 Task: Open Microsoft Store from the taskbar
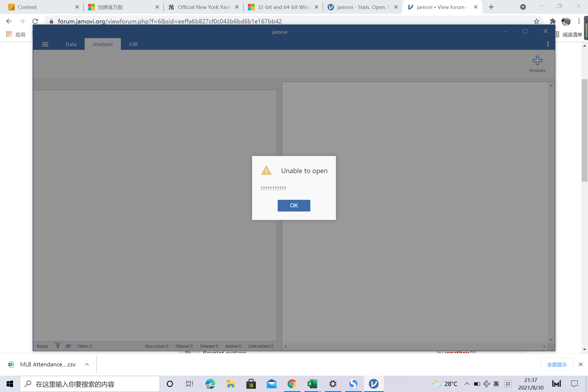[x=251, y=384]
